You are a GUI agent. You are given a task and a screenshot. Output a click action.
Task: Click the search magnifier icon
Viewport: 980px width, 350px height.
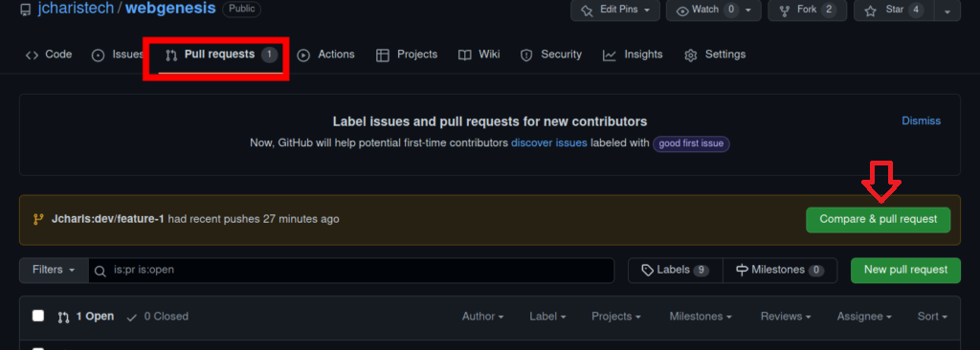tap(100, 271)
